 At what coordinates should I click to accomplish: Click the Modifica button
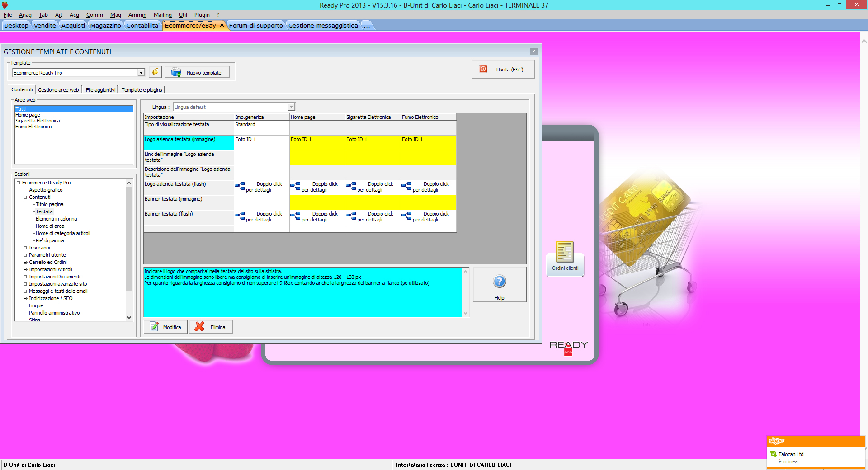click(165, 327)
